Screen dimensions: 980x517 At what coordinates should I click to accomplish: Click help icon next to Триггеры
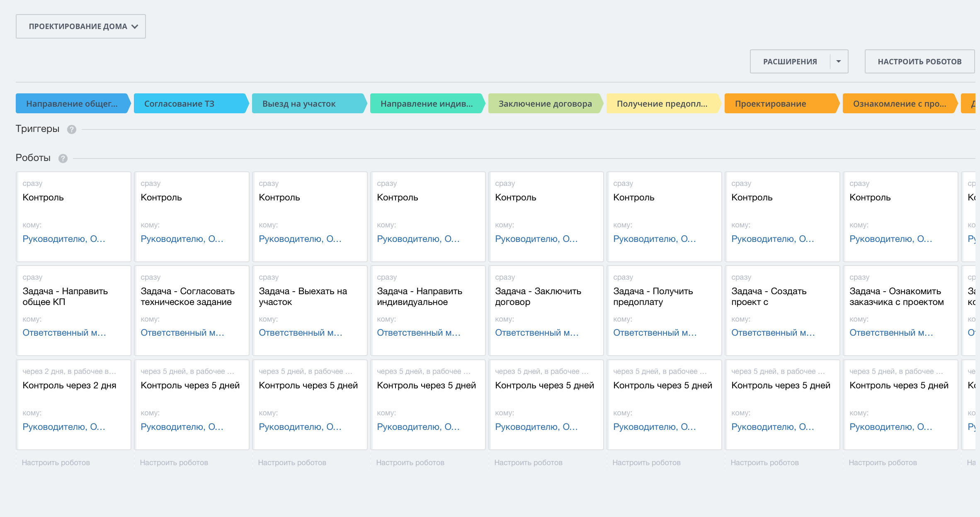pos(72,129)
